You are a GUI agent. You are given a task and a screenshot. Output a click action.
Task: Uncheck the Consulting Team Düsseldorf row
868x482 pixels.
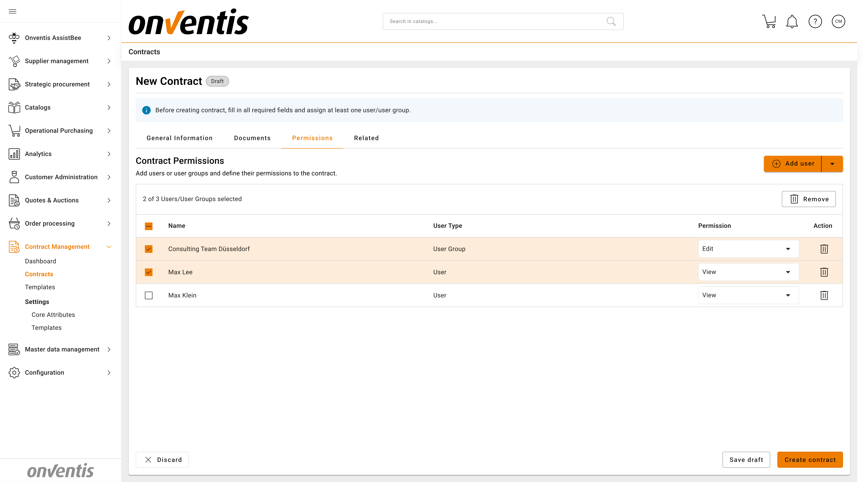149,249
